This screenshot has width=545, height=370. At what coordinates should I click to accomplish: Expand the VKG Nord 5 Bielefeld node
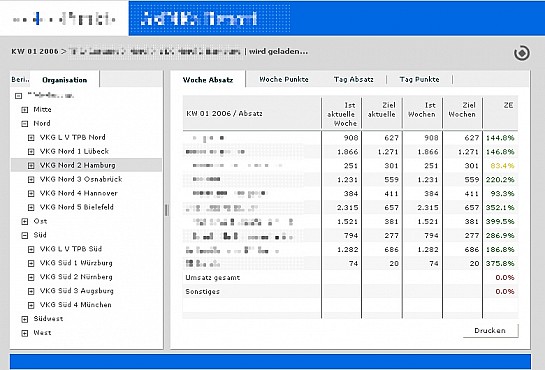click(31, 207)
